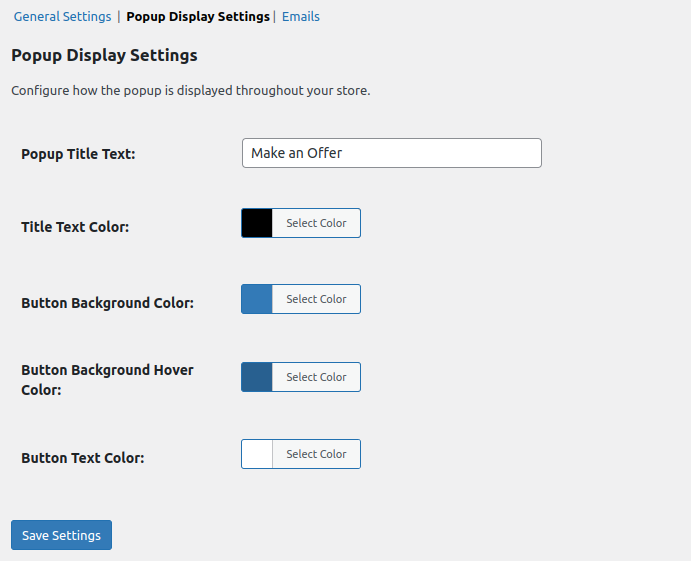Choose Select Color for Button Background Hover Color
This screenshot has width=691, height=561.
click(316, 377)
